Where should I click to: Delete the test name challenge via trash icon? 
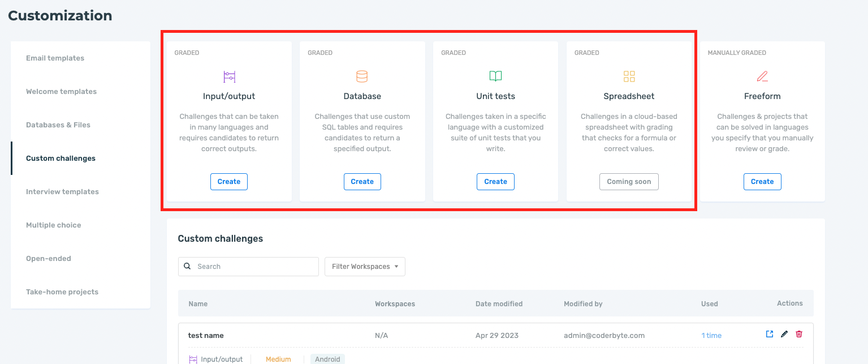pyautogui.click(x=799, y=334)
